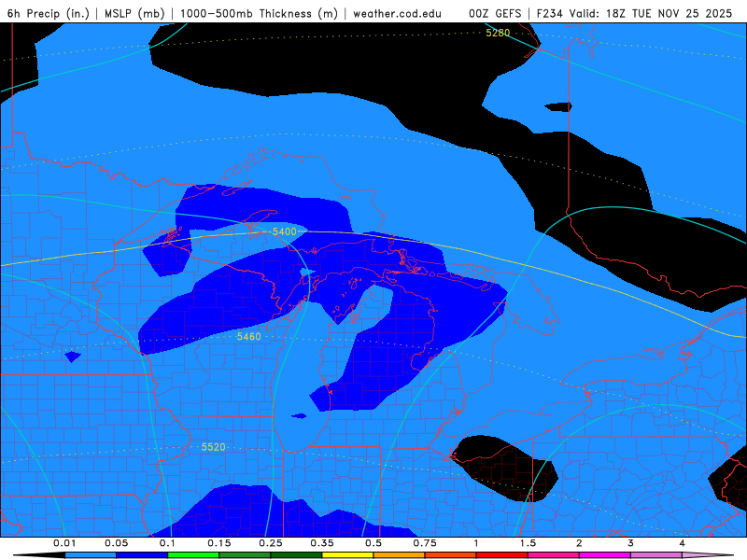Viewport: 747px width, 560px height.
Task: Select the 0.1 legend value
Action: tap(167, 543)
